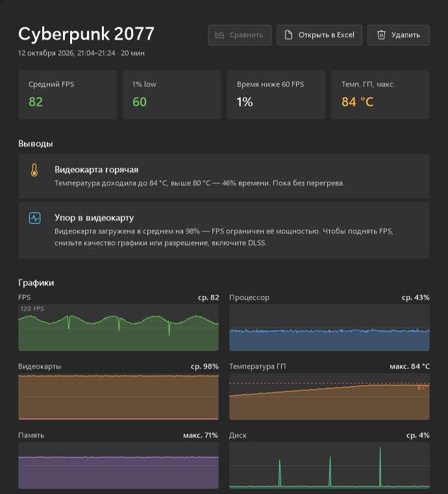Click the Видеокарта горячая insight title

tap(96, 170)
